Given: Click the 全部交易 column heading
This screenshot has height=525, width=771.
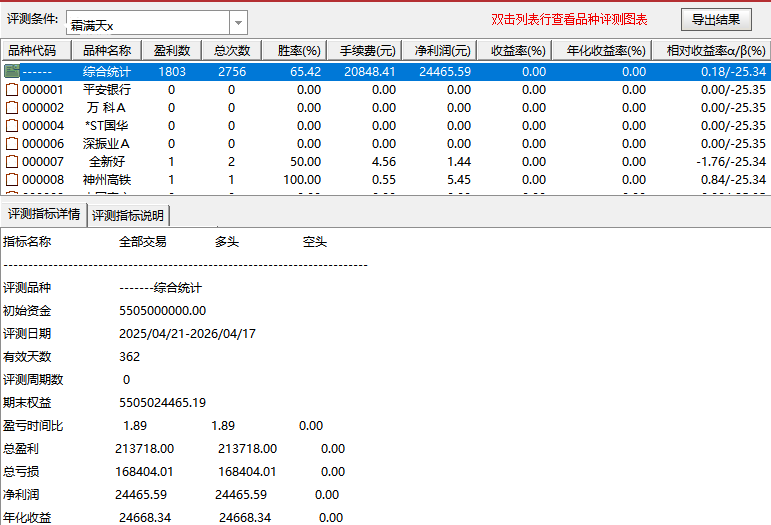Looking at the screenshot, I should [x=143, y=242].
